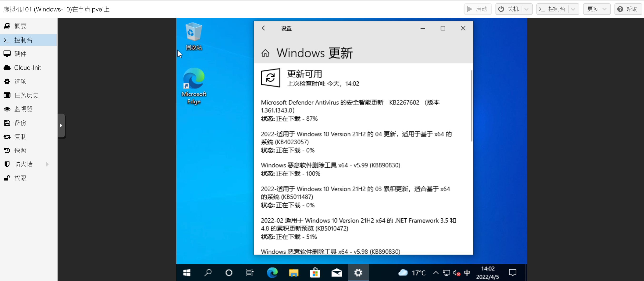Minimize the 设置 window

tap(423, 28)
